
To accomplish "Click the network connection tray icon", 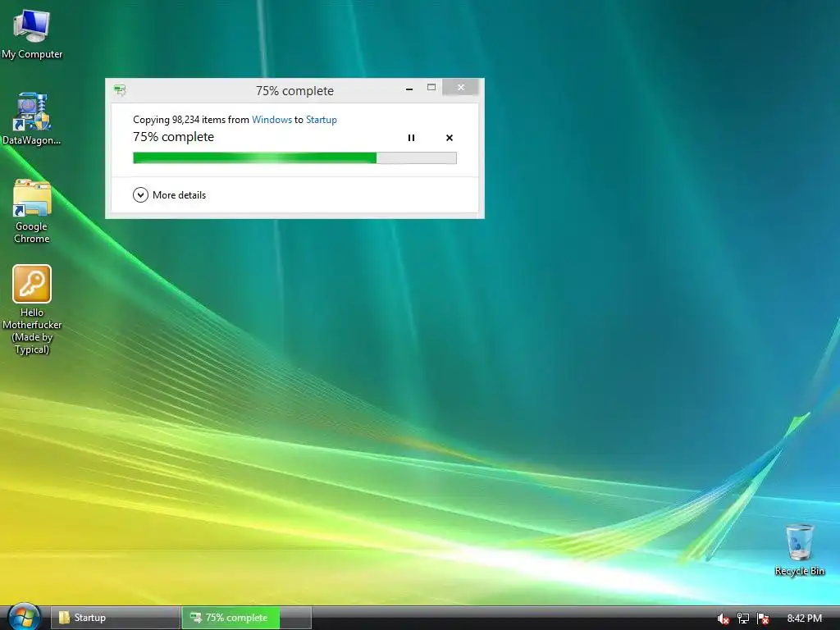I will 743,619.
